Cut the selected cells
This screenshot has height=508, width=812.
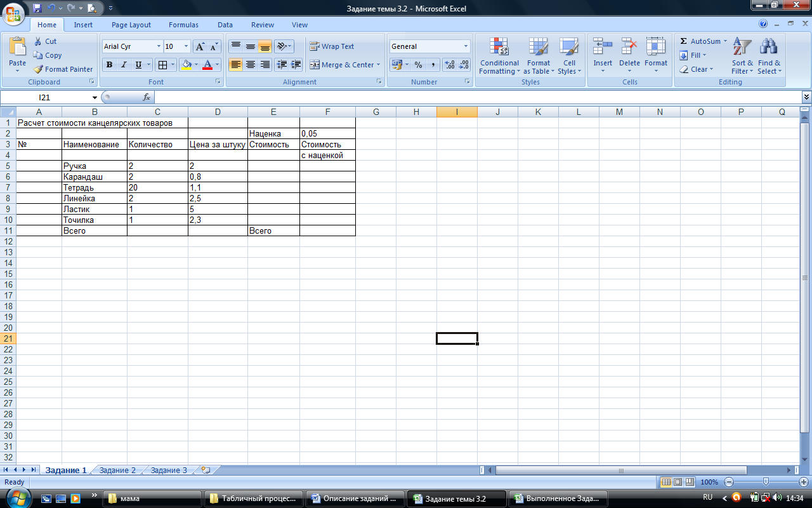(x=45, y=41)
